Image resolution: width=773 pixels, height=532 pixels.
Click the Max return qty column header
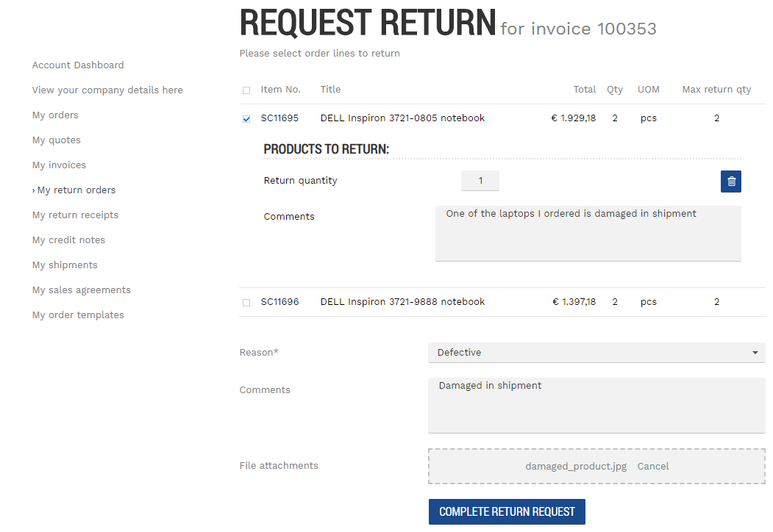[x=717, y=90]
